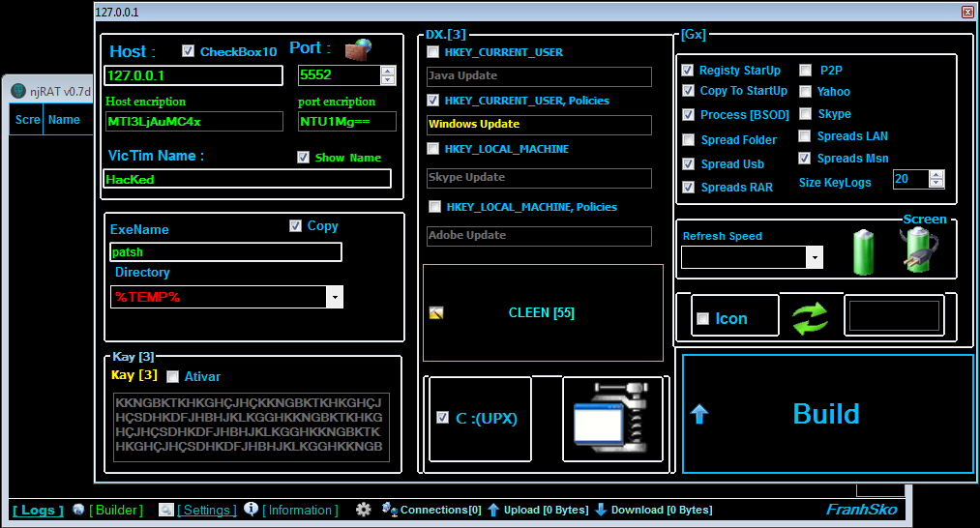980x528 pixels.
Task: Open the Directory %TEMP% dropdown
Action: pos(335,297)
